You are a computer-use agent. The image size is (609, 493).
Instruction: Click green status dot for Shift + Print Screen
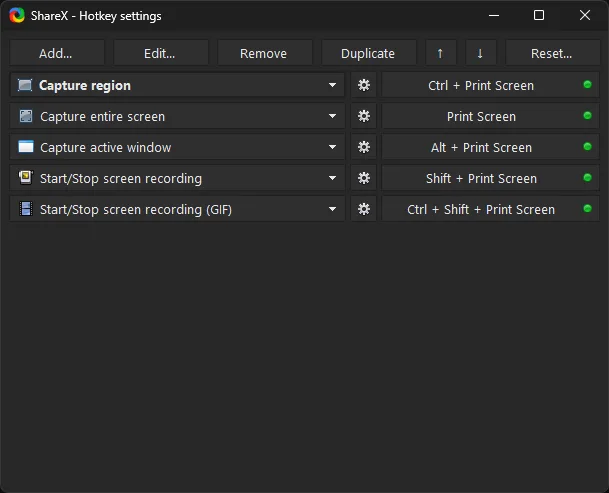(587, 178)
